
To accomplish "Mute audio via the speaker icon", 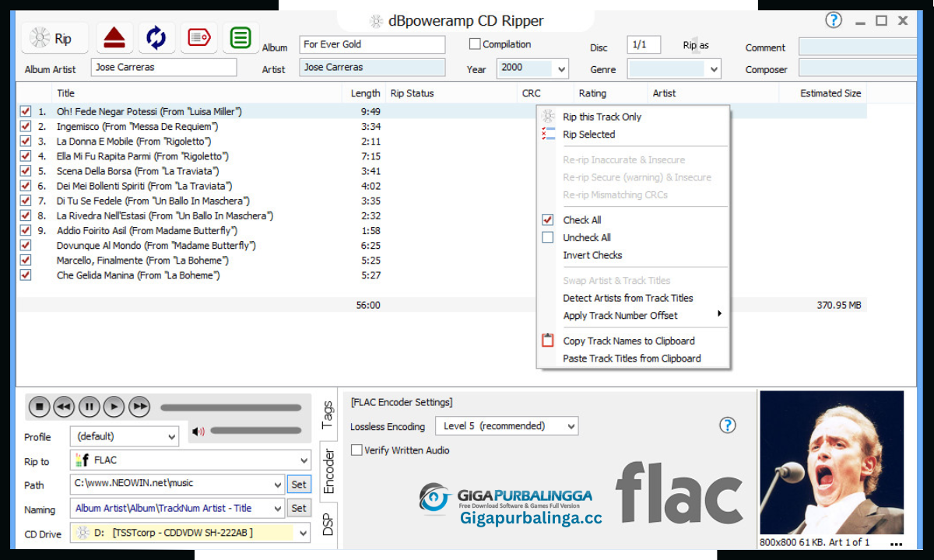I will [x=198, y=432].
